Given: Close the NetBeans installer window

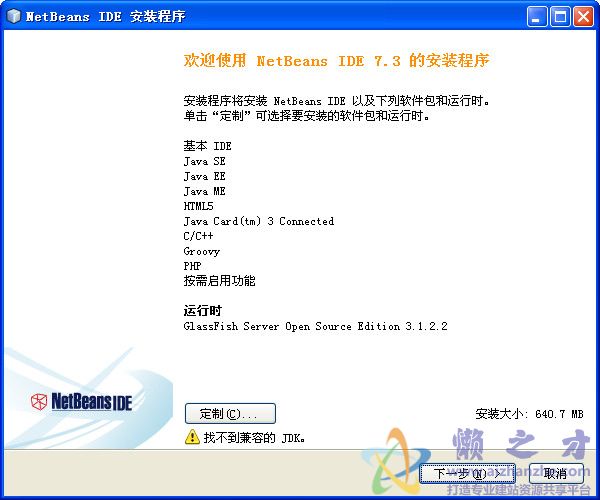Looking at the screenshot, I should 584,17.
